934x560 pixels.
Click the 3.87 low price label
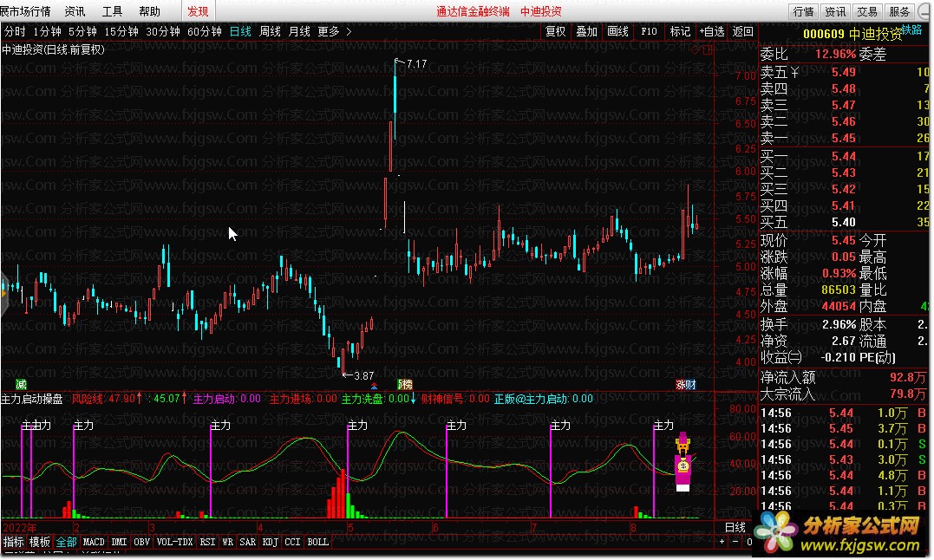click(364, 376)
